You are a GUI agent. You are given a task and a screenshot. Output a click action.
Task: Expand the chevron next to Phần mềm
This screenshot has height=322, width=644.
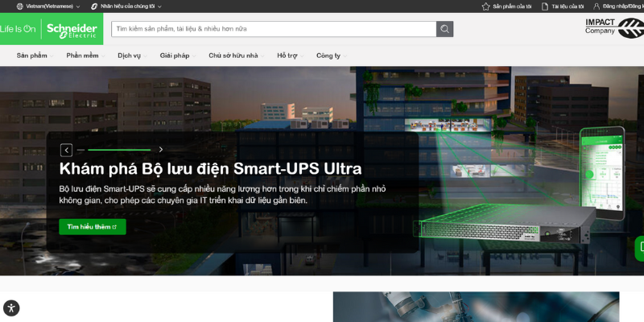(x=103, y=56)
